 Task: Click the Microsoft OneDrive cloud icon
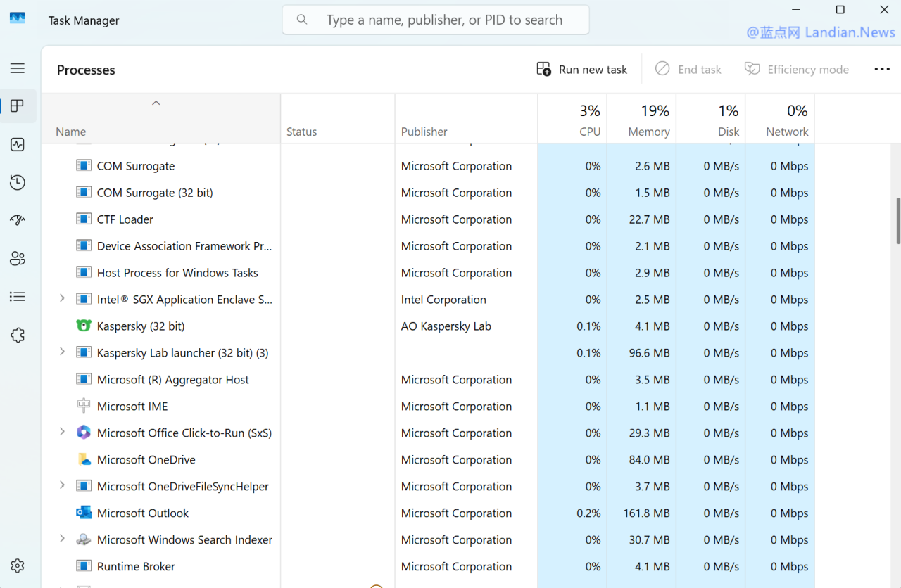coord(84,459)
